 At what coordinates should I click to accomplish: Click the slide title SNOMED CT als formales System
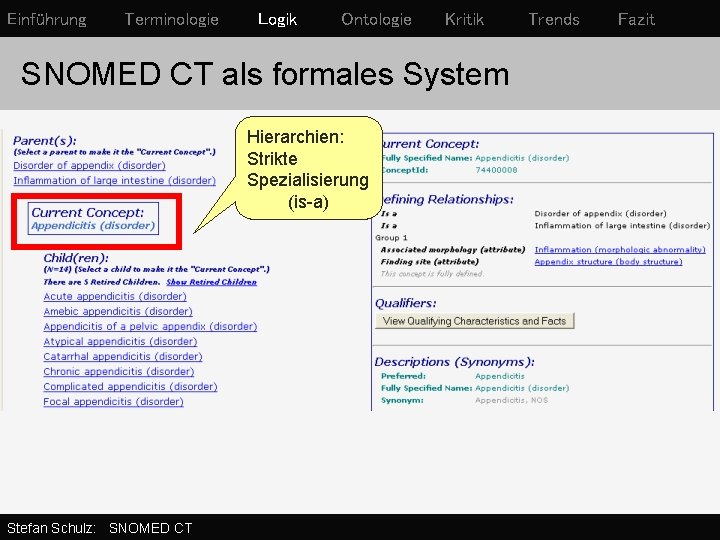(x=265, y=74)
